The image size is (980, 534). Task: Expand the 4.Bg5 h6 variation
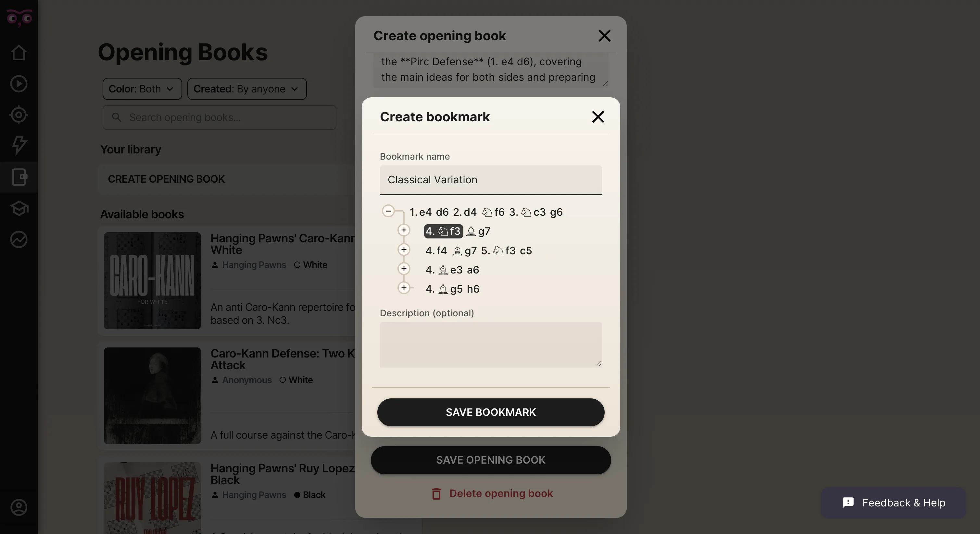click(404, 288)
